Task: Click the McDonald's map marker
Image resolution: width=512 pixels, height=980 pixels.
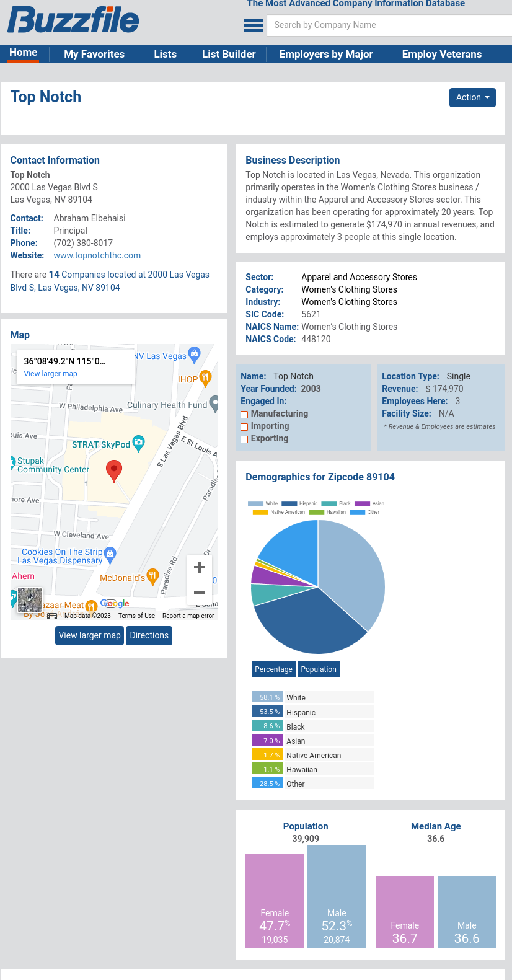Action: pos(152,576)
